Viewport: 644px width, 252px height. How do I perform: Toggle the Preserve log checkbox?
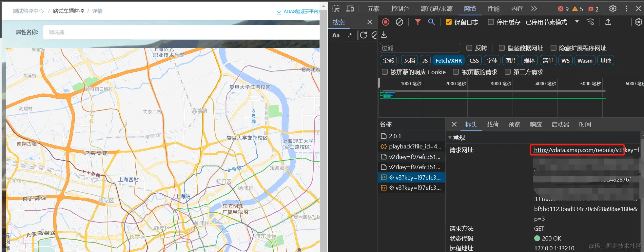pyautogui.click(x=449, y=22)
